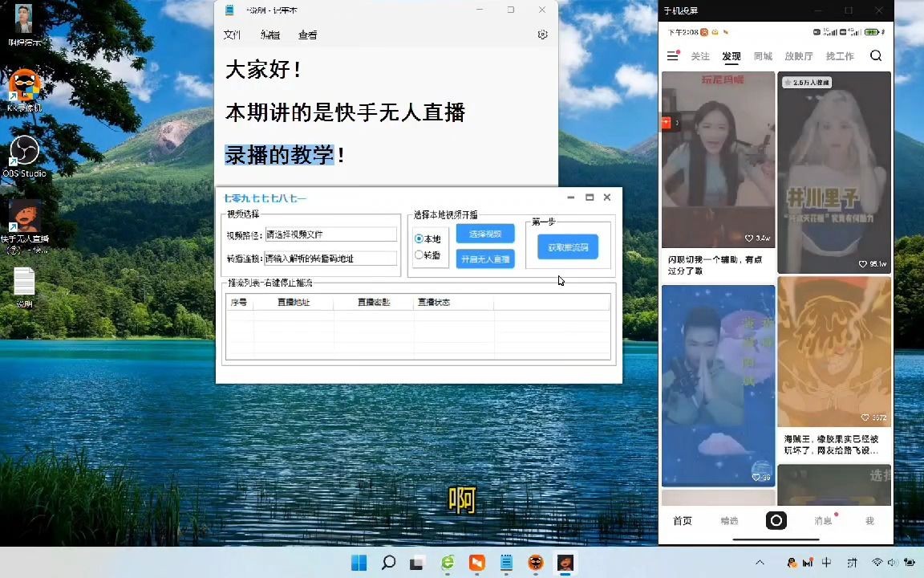Image resolution: width=924 pixels, height=578 pixels.
Task: Tap the heart icon showing 3.4w
Action: (749, 238)
